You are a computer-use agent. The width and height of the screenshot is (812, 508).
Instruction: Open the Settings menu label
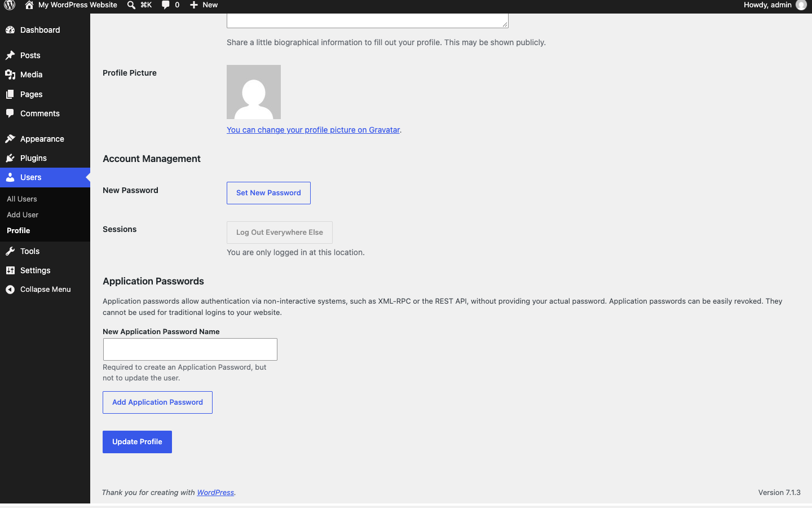tap(36, 270)
